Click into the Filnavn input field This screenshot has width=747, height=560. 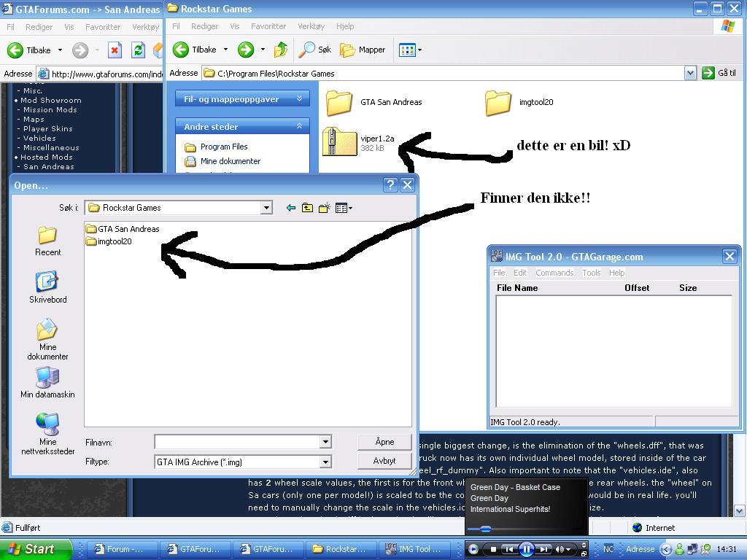pyautogui.click(x=237, y=442)
